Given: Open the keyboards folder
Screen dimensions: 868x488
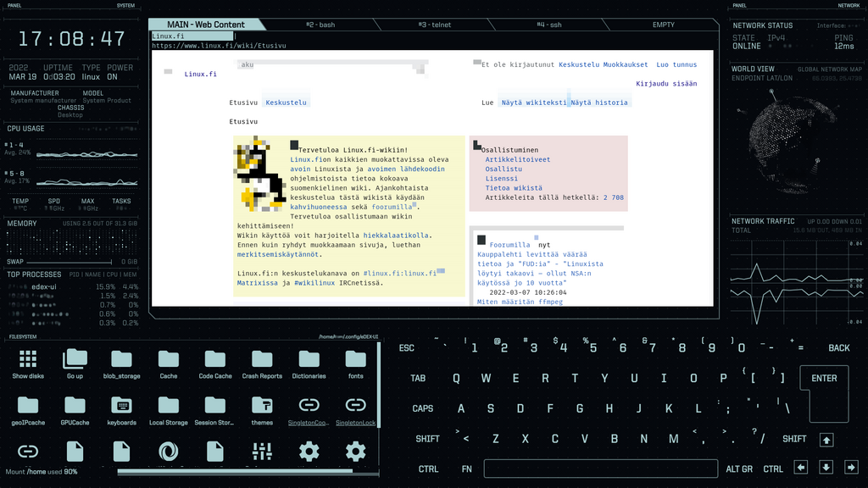Looking at the screenshot, I should [x=121, y=406].
